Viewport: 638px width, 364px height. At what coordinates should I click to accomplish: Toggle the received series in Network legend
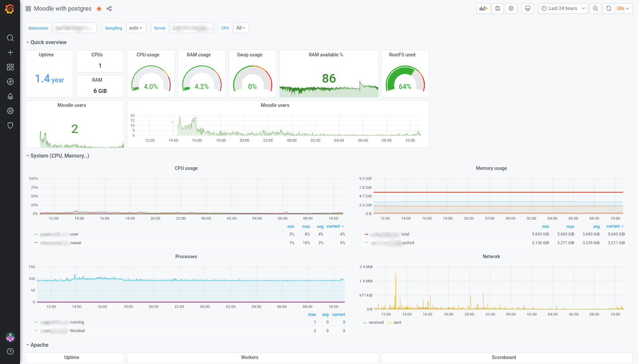tap(376, 323)
